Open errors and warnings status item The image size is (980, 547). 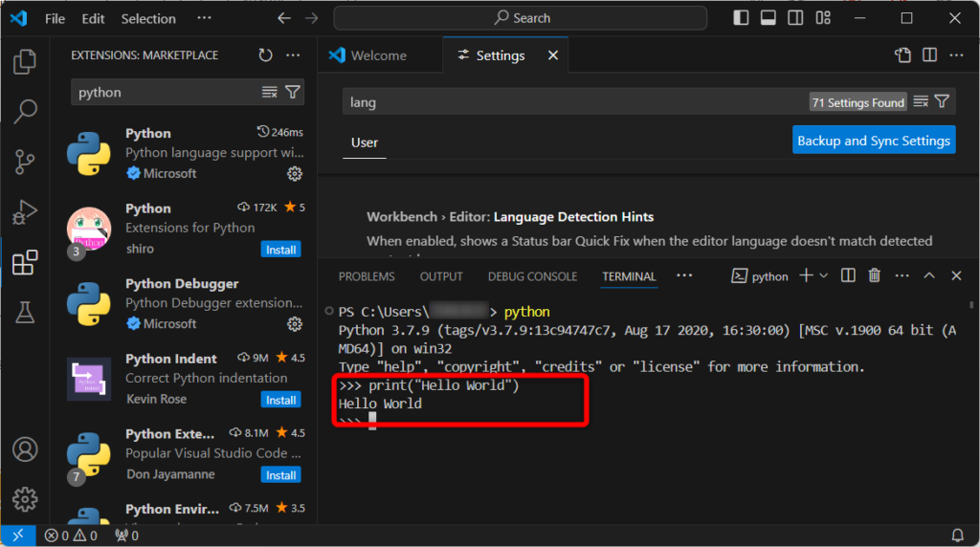pos(71,536)
